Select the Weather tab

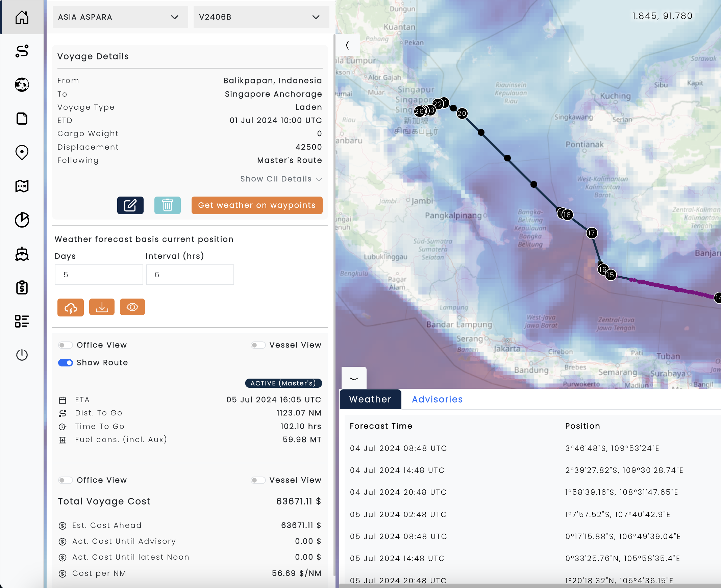(370, 399)
